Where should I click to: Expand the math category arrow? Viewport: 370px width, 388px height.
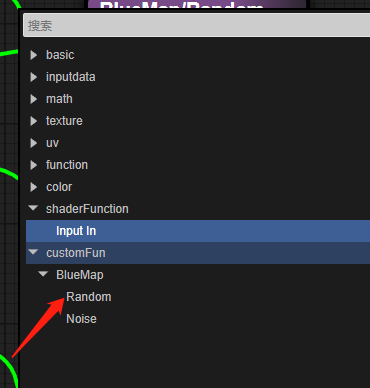[34, 99]
